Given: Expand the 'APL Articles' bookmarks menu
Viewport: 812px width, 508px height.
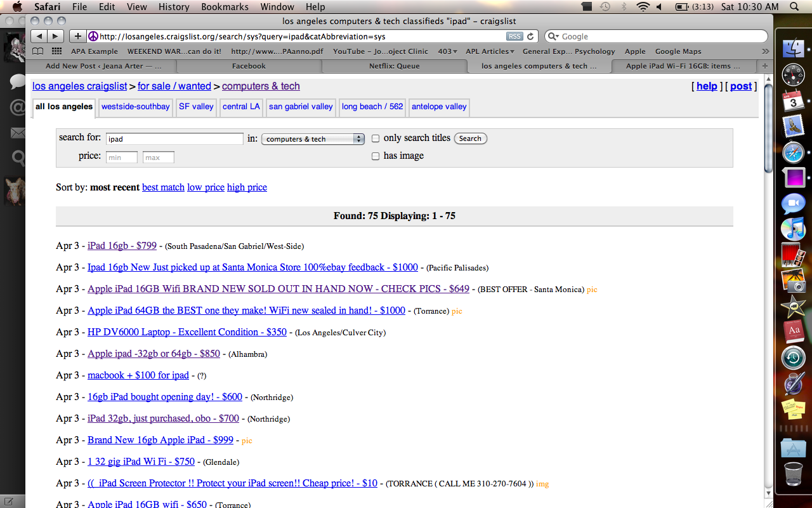Looking at the screenshot, I should pos(490,51).
